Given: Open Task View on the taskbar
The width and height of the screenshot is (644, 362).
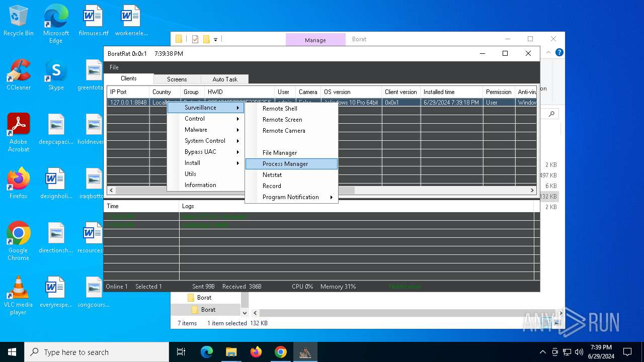Looking at the screenshot, I should (181, 352).
